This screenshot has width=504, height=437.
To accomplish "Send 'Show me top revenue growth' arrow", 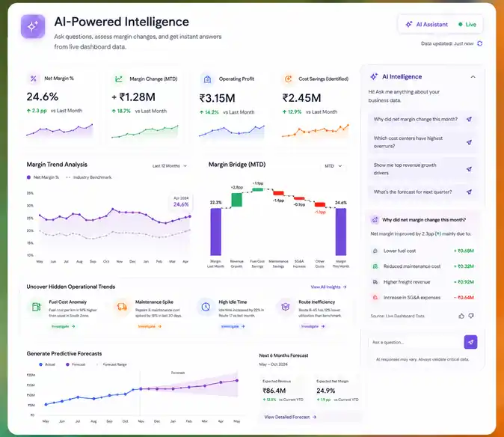I will click(469, 169).
